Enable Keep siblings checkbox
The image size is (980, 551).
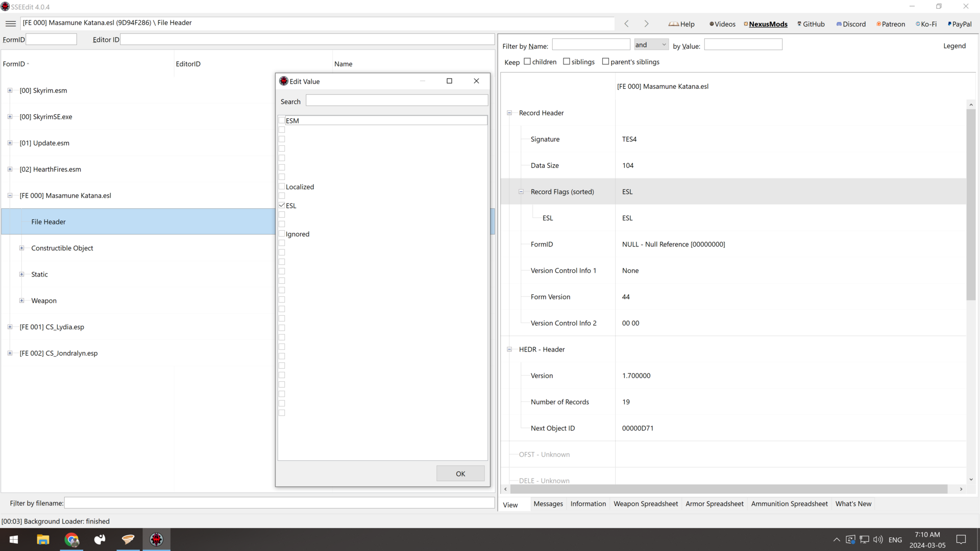click(567, 62)
